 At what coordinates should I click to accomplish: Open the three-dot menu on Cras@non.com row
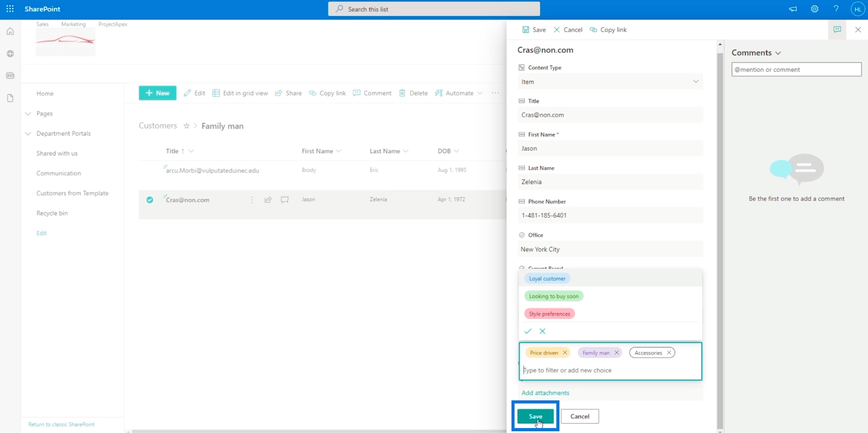point(252,200)
